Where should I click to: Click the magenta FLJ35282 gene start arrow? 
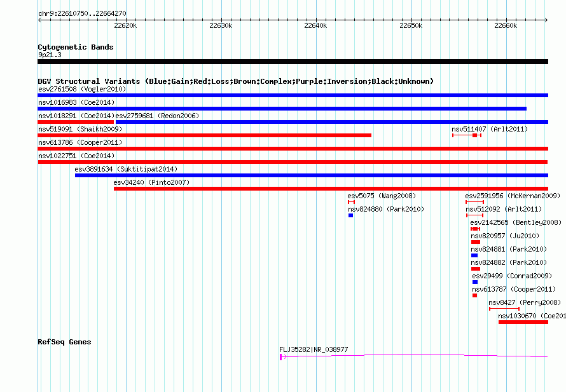[x=282, y=356]
